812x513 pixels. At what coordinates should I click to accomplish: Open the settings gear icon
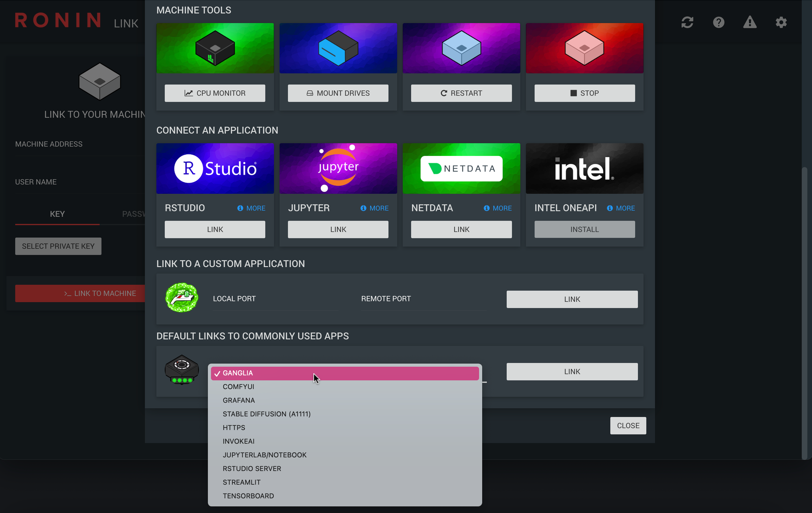[781, 22]
